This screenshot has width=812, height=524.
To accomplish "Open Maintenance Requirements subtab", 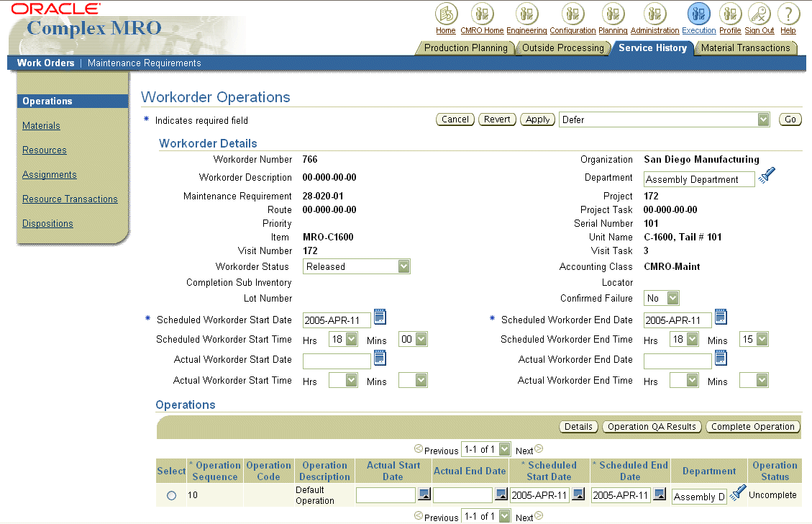I will coord(145,63).
